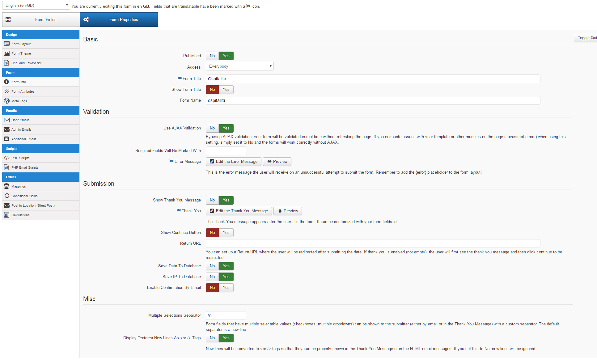The image size is (597, 364).
Task: Click Edit the Error Message button
Action: pyautogui.click(x=234, y=162)
